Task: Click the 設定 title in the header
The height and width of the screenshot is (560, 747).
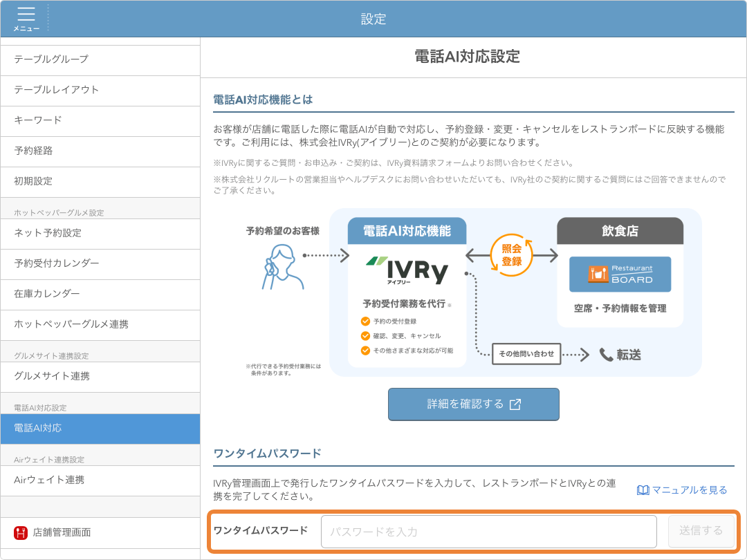Action: click(x=373, y=19)
